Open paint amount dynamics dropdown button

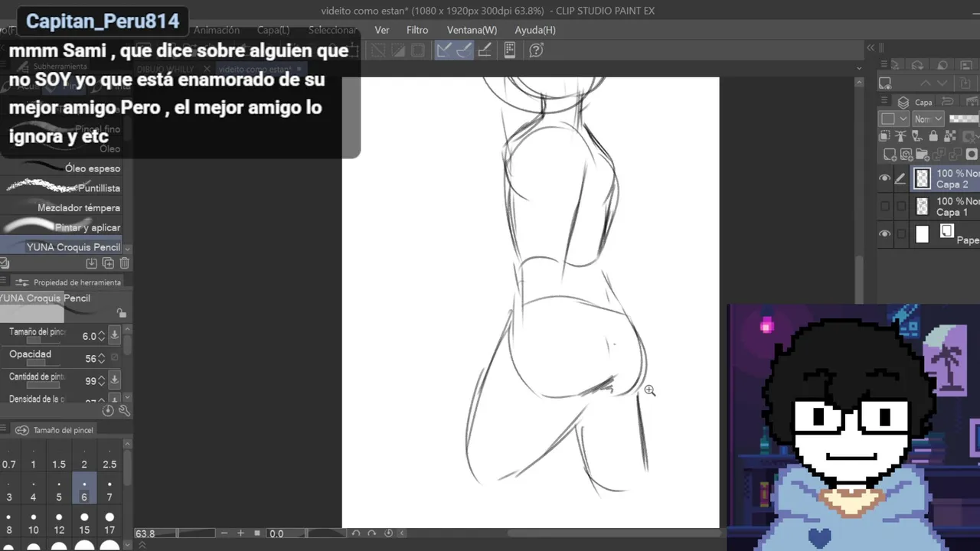tap(114, 380)
